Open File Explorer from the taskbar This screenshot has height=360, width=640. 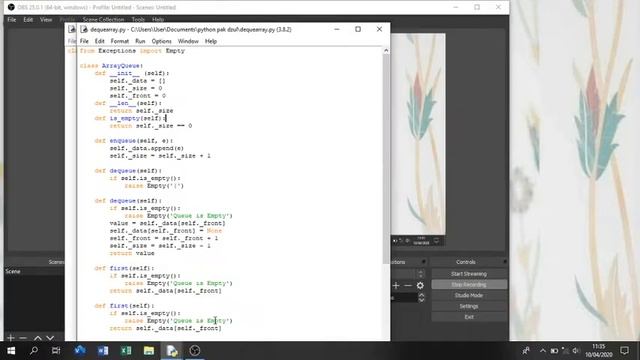coord(149,351)
